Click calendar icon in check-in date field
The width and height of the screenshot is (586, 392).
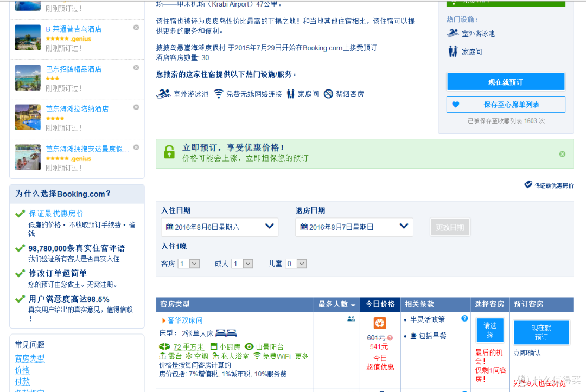pos(169,227)
